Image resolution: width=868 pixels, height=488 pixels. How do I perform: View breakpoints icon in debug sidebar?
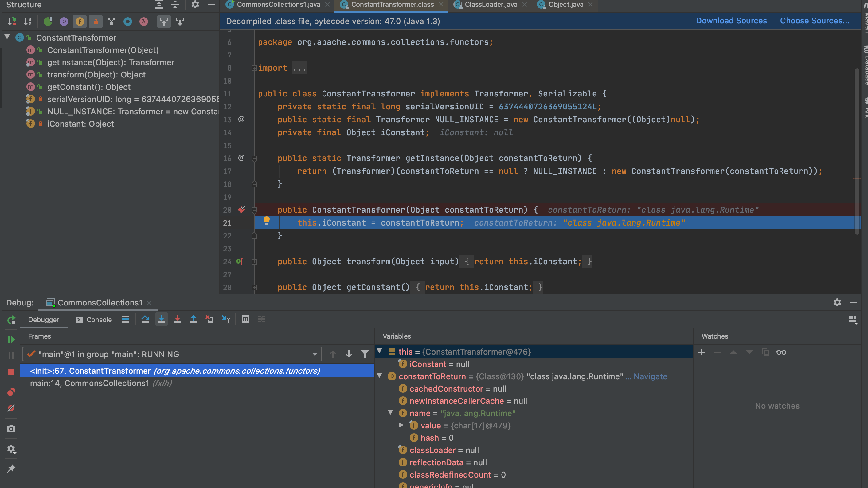click(11, 392)
